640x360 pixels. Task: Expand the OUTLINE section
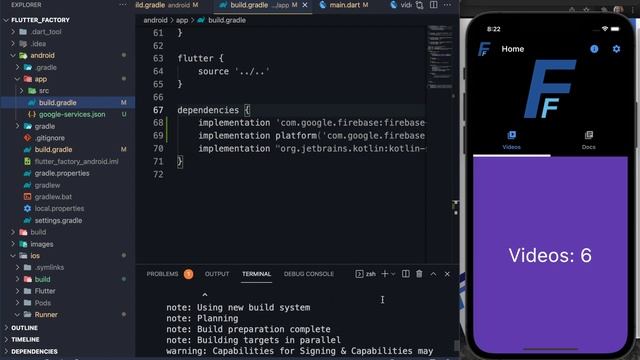coord(24,328)
